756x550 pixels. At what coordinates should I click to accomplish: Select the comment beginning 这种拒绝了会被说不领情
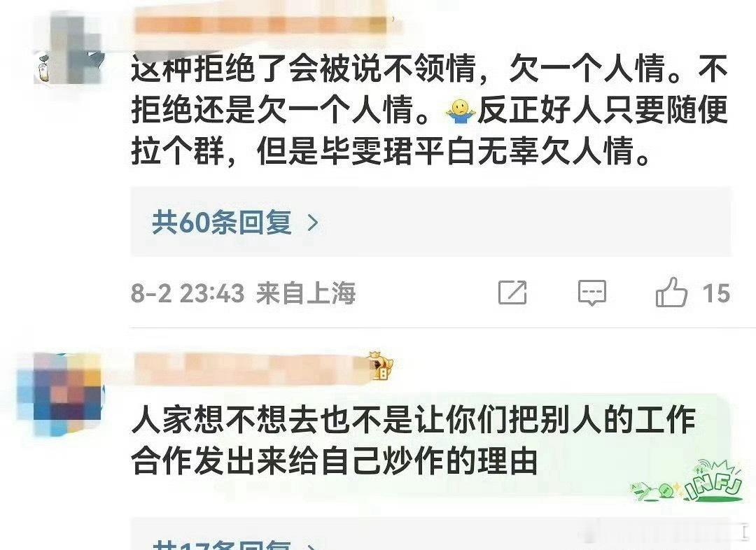tap(429, 110)
